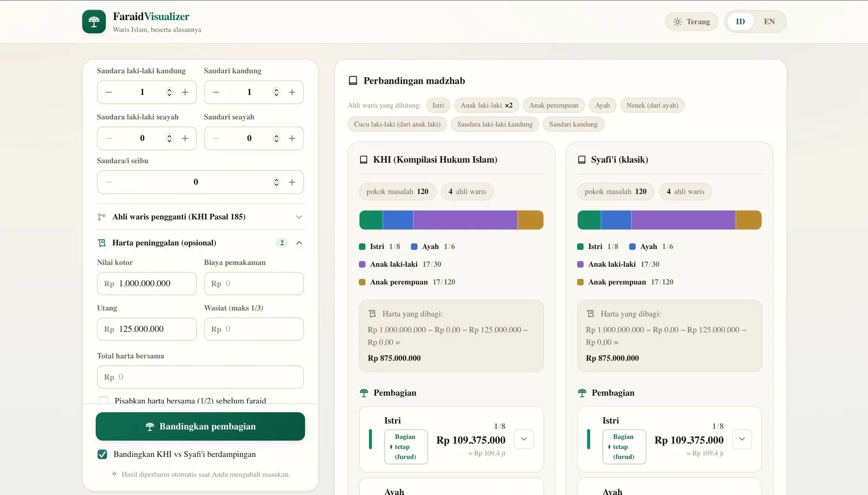Click the Anak laki-laki ×2 heir chip

[487, 105]
